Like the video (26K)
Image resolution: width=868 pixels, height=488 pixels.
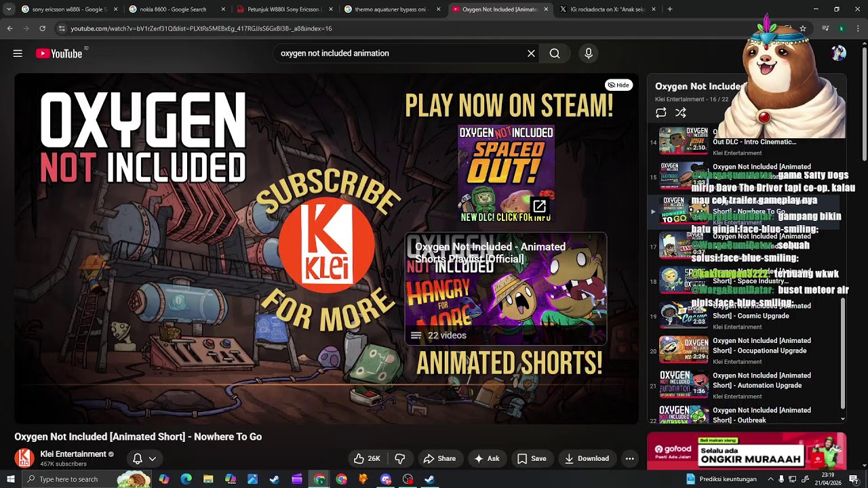[x=367, y=459]
